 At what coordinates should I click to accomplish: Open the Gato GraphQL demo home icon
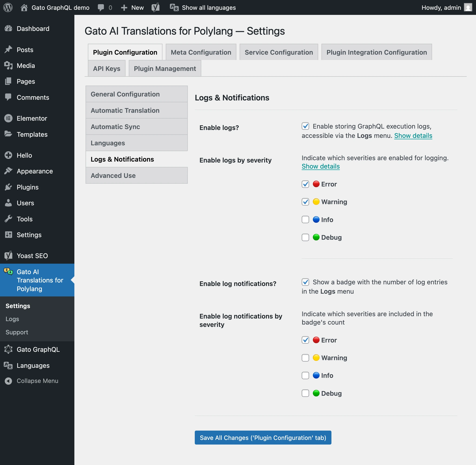(24, 8)
